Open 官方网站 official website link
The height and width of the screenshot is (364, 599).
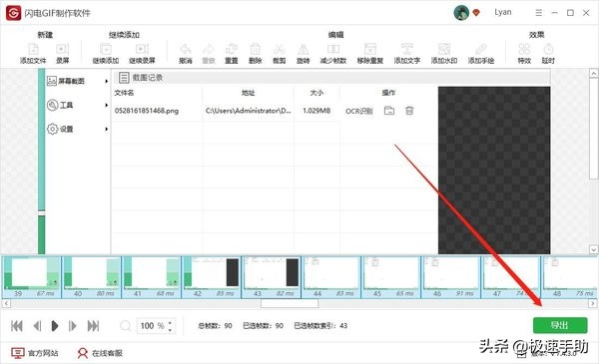coord(35,353)
